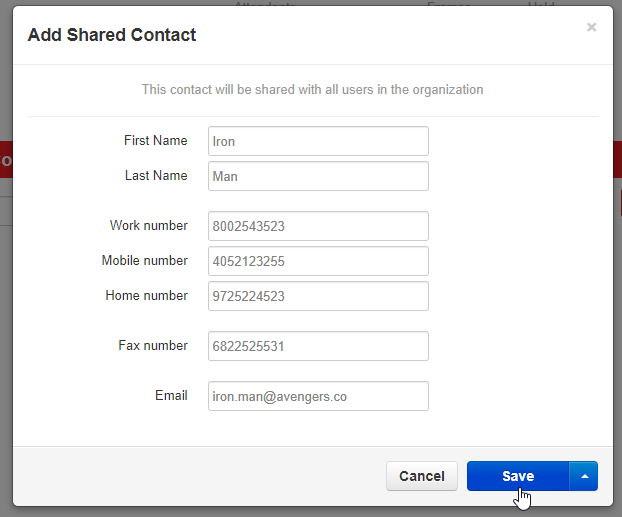Image resolution: width=622 pixels, height=517 pixels.
Task: Expand the Save button dropdown arrow
Action: click(584, 476)
